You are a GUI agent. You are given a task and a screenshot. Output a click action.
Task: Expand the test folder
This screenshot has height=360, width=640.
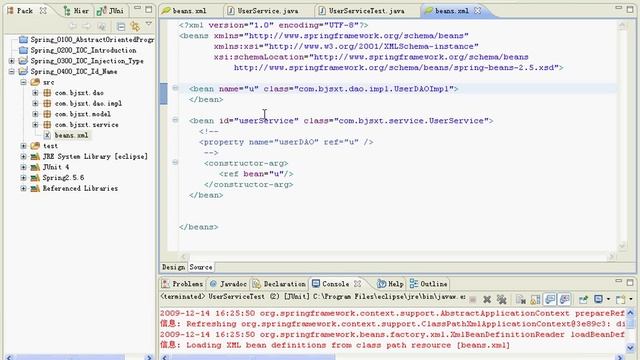point(23,146)
